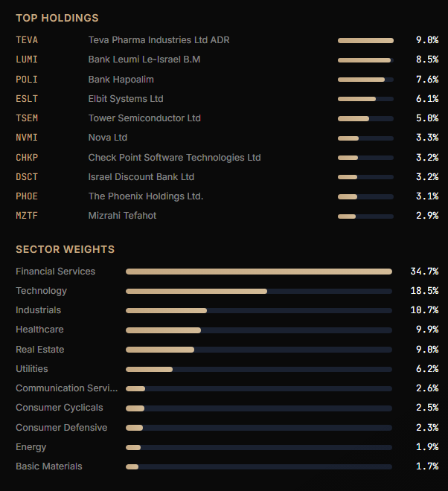Click the 2.5% sector value
This screenshot has height=491, width=448.
[427, 408]
